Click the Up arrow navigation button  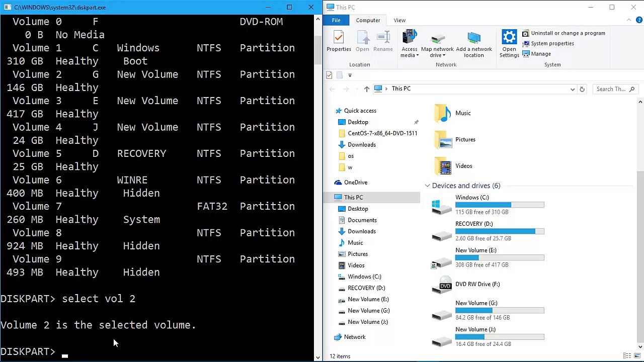[366, 89]
